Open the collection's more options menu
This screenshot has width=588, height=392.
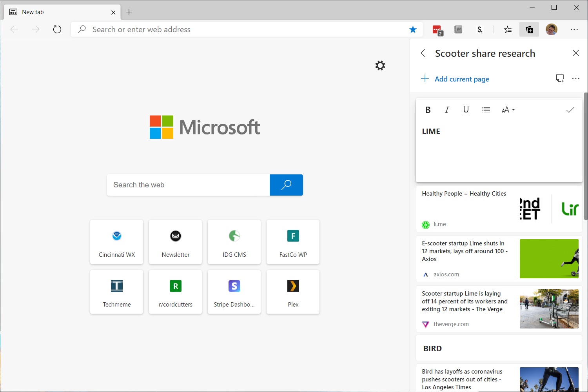click(x=575, y=79)
